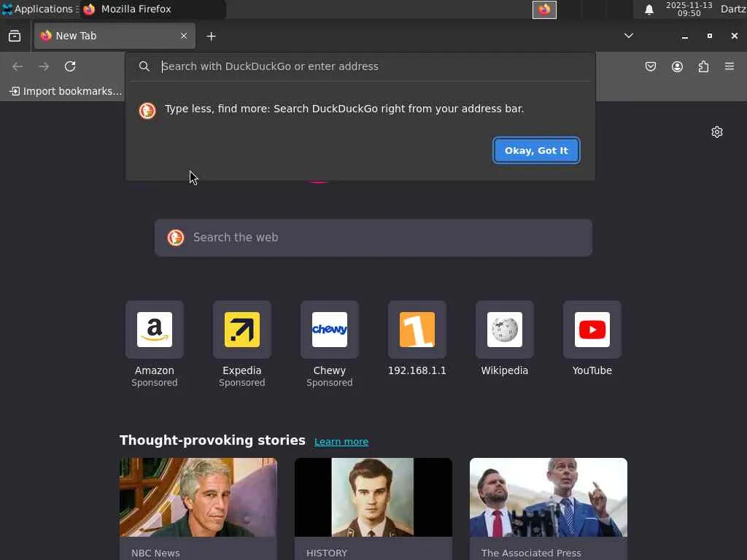Image resolution: width=747 pixels, height=560 pixels.
Task: Expand the list all tabs chevron
Action: [x=629, y=36]
